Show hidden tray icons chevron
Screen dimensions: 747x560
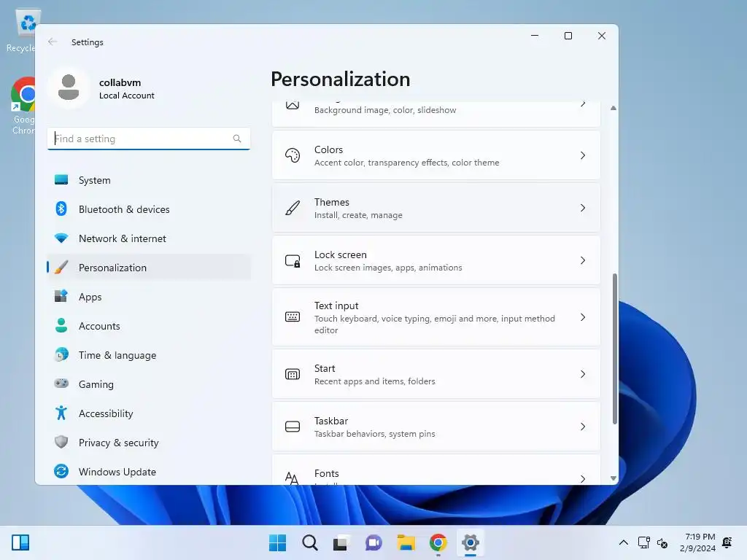623,542
